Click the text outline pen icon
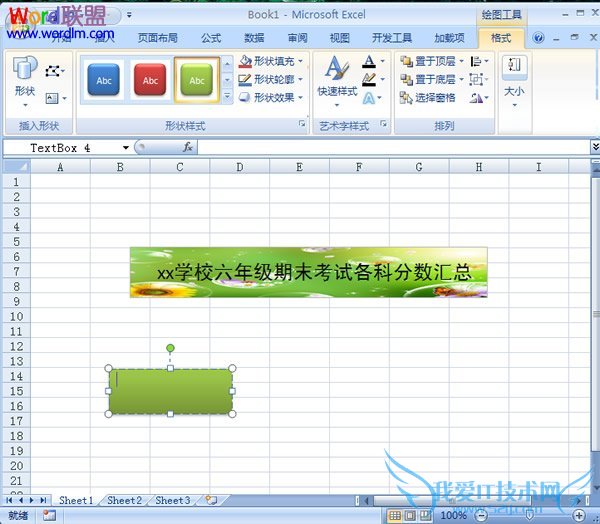 coord(369,80)
